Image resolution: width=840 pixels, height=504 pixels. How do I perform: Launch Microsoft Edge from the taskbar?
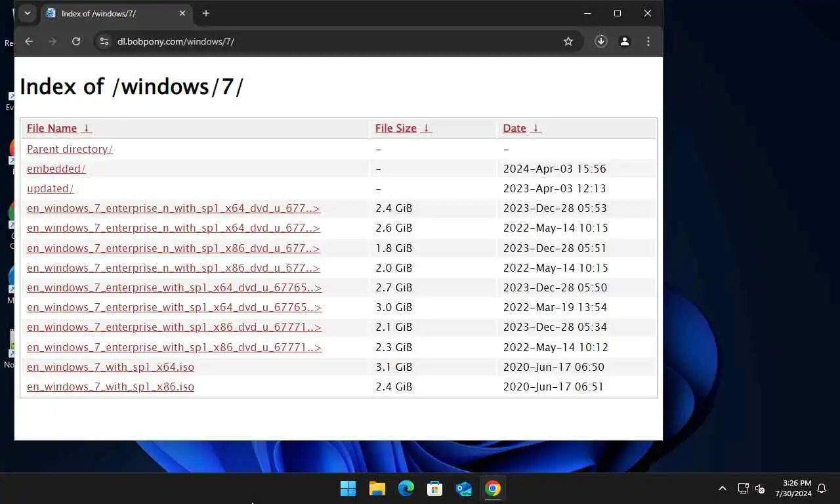click(x=406, y=488)
